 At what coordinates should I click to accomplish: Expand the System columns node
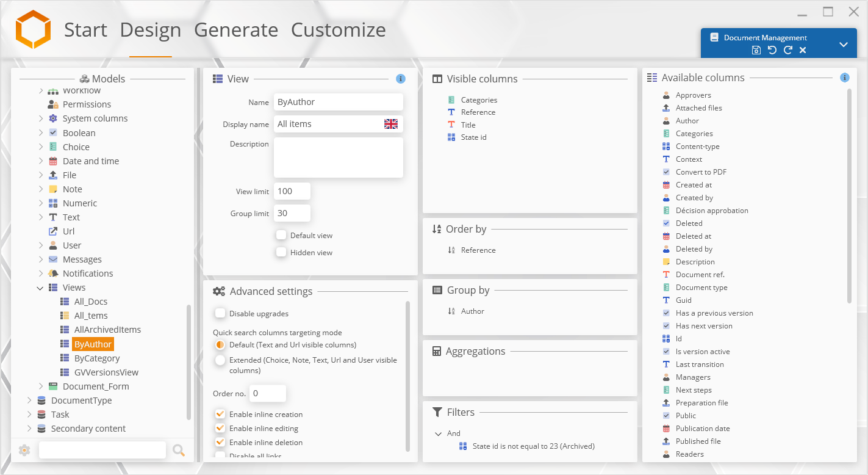pyautogui.click(x=41, y=118)
